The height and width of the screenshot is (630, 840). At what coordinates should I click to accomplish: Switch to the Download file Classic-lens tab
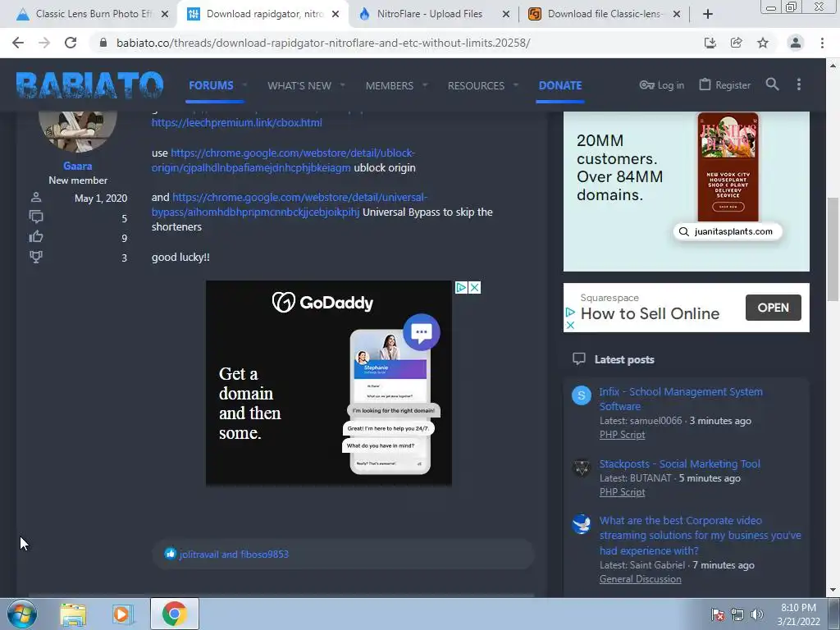(603, 14)
